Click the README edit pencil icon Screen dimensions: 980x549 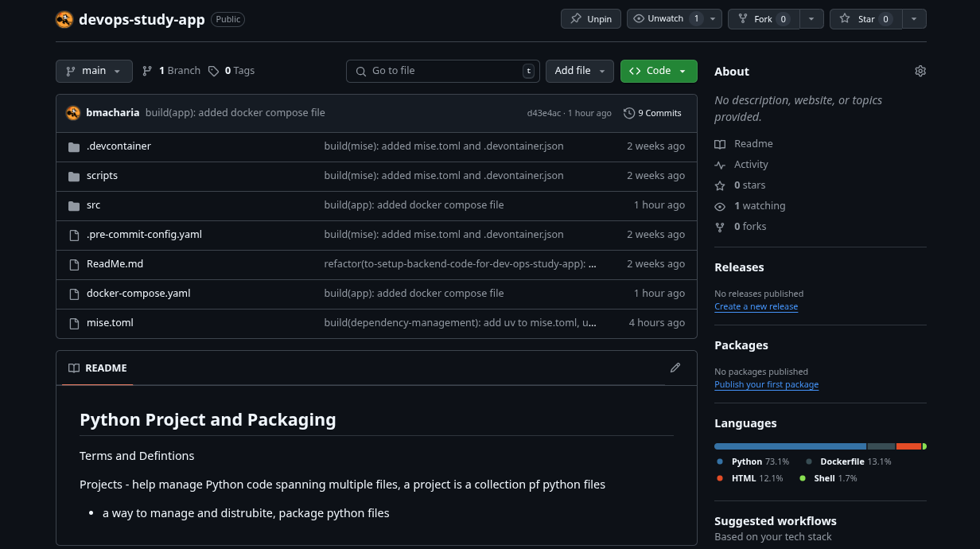point(675,368)
